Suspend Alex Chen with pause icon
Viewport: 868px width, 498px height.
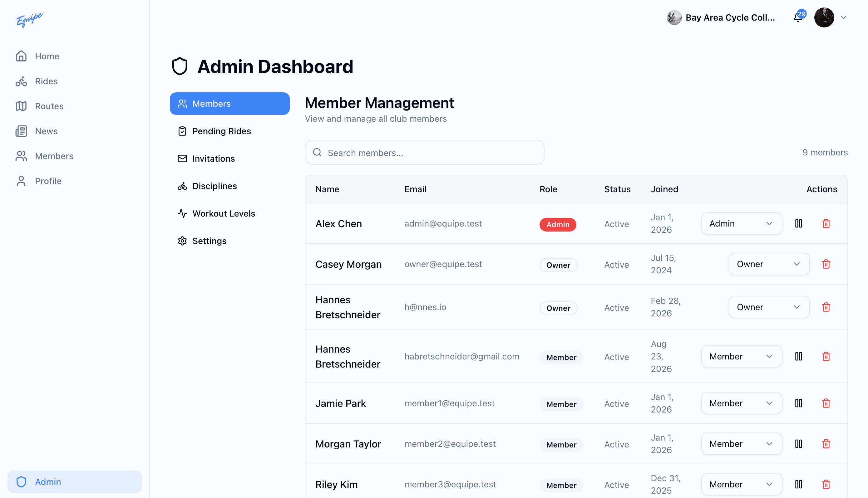point(799,223)
